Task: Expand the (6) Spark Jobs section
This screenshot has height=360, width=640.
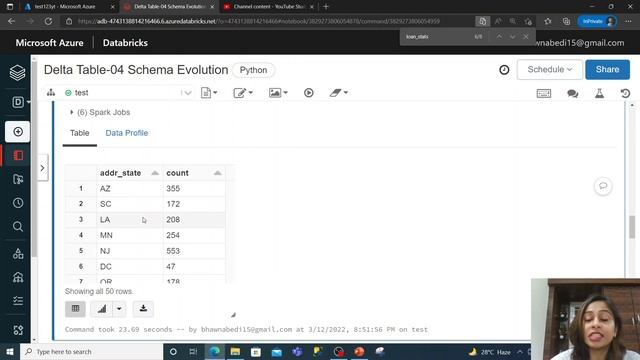Action: (x=100, y=112)
